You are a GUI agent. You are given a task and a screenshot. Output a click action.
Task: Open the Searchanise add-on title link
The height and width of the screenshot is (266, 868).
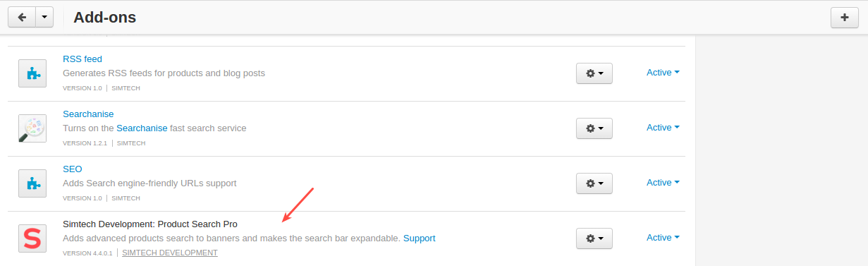[88, 114]
